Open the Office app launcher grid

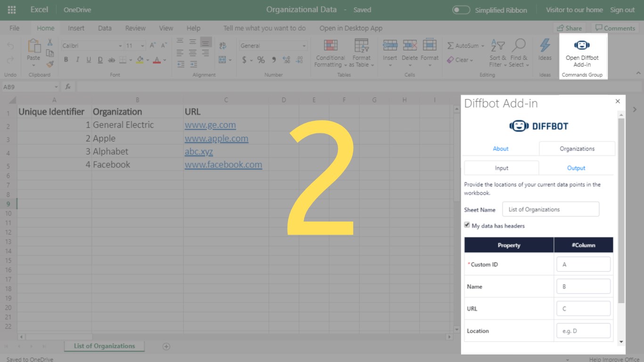12,10
